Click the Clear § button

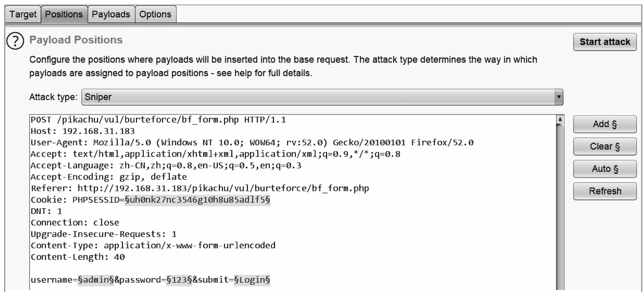pos(605,146)
